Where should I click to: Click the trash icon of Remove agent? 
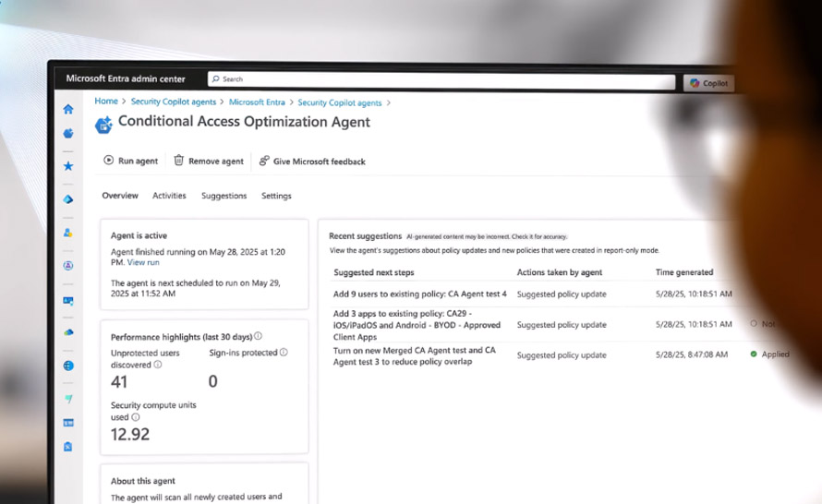click(179, 161)
